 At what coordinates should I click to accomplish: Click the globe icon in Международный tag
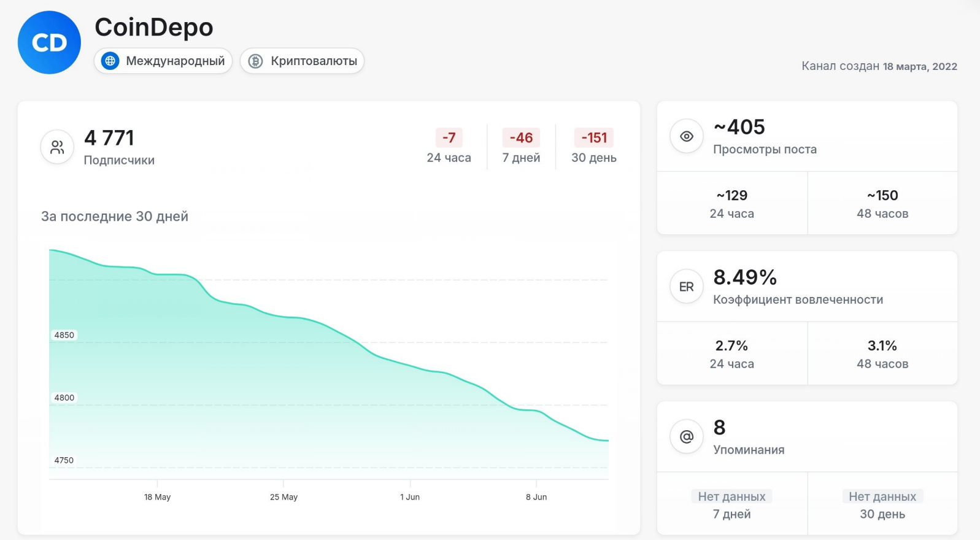(x=110, y=61)
